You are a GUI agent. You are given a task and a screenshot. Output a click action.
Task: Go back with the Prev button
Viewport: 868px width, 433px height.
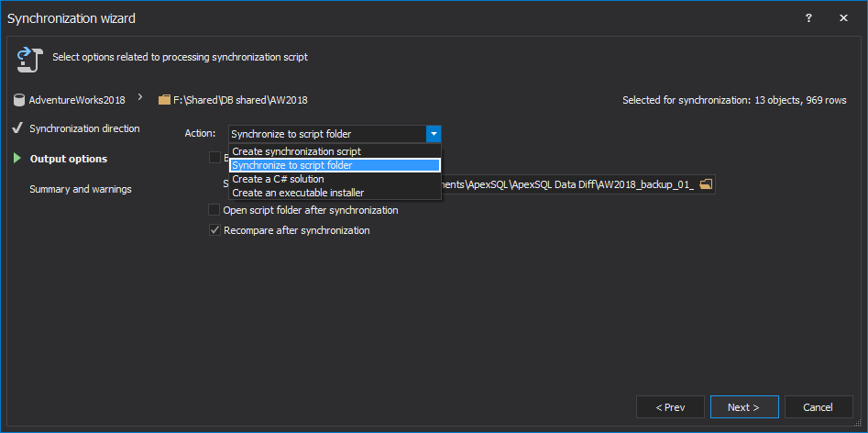670,407
